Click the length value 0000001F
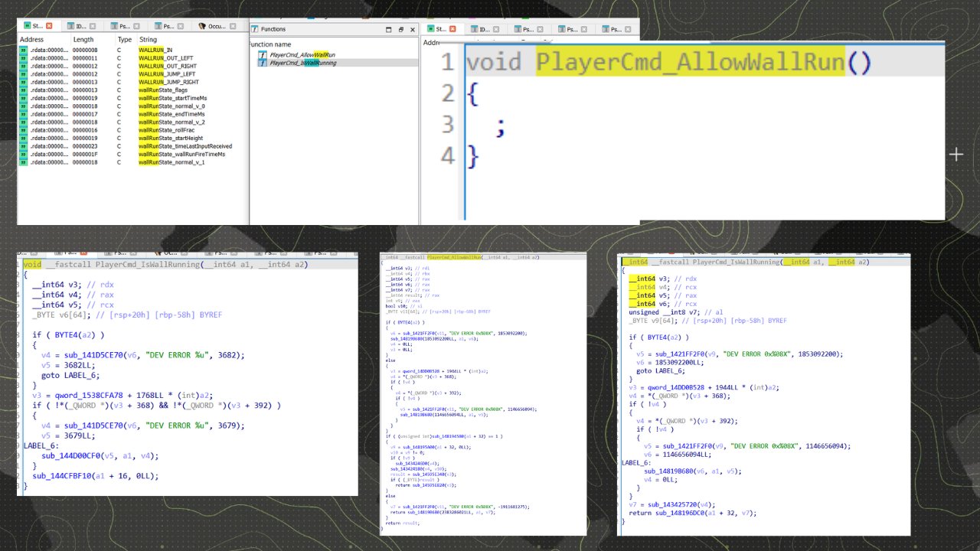Screen dimensions: 980x551 pyautogui.click(x=84, y=154)
